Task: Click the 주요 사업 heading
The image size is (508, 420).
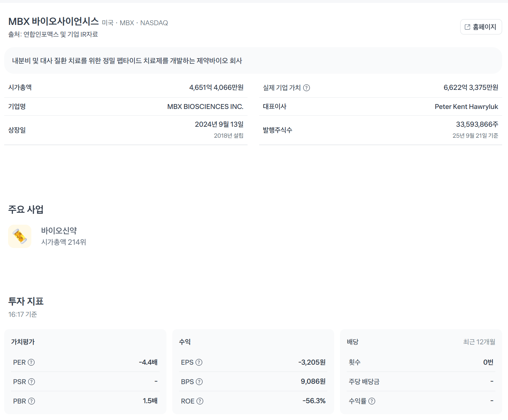Action: coord(26,209)
